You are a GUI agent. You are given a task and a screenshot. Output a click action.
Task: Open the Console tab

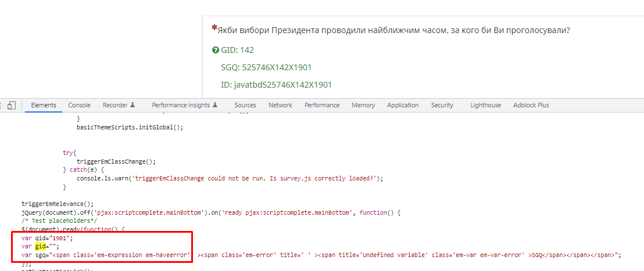79,105
